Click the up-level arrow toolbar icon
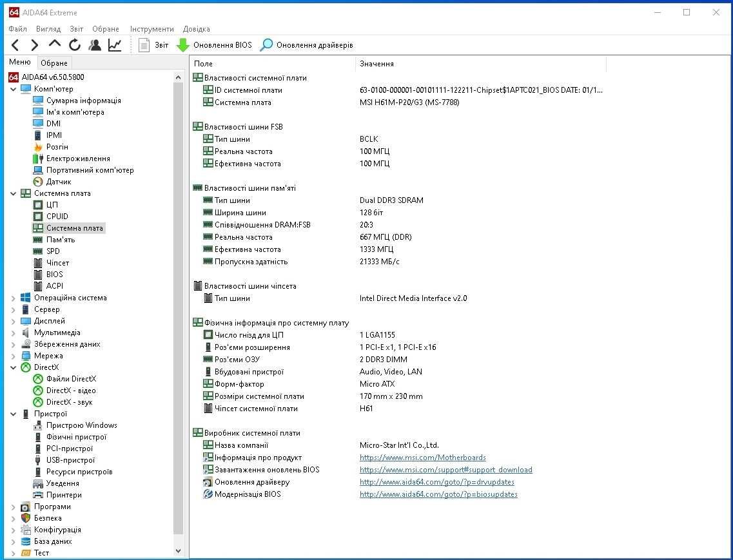733x560 pixels. pyautogui.click(x=55, y=44)
